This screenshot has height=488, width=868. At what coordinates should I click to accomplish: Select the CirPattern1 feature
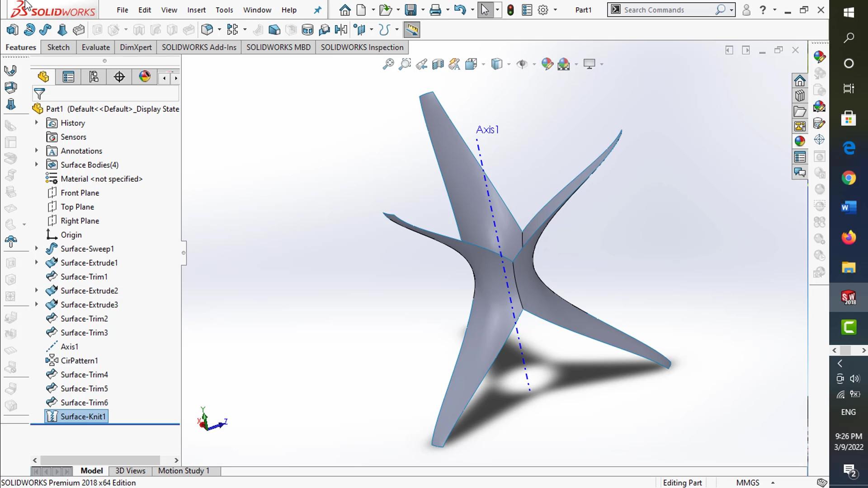pyautogui.click(x=79, y=361)
